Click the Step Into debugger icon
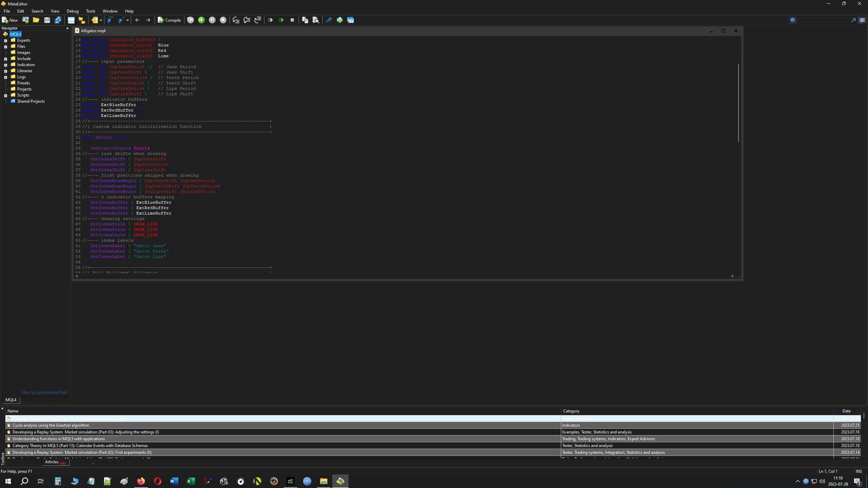 pos(236,20)
